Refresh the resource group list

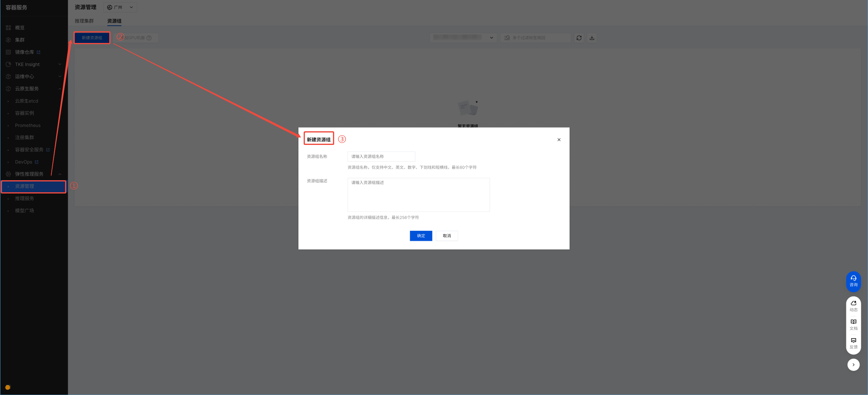click(x=579, y=38)
